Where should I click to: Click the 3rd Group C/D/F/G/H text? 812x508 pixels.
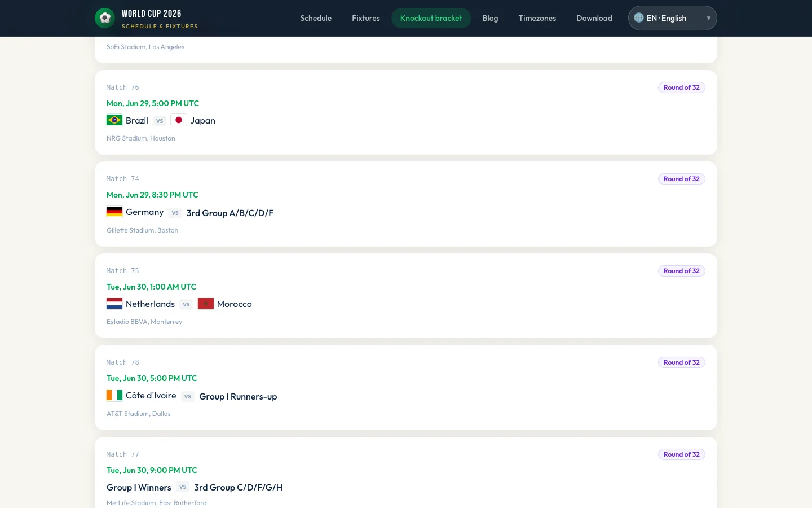pos(239,488)
